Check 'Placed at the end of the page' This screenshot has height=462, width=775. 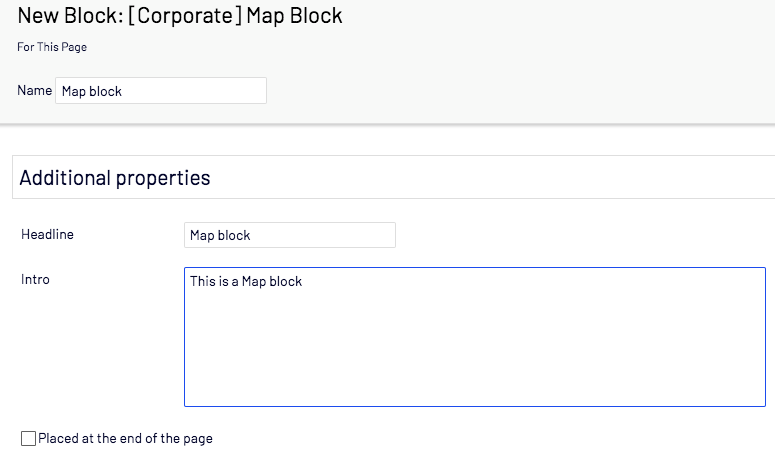(29, 438)
